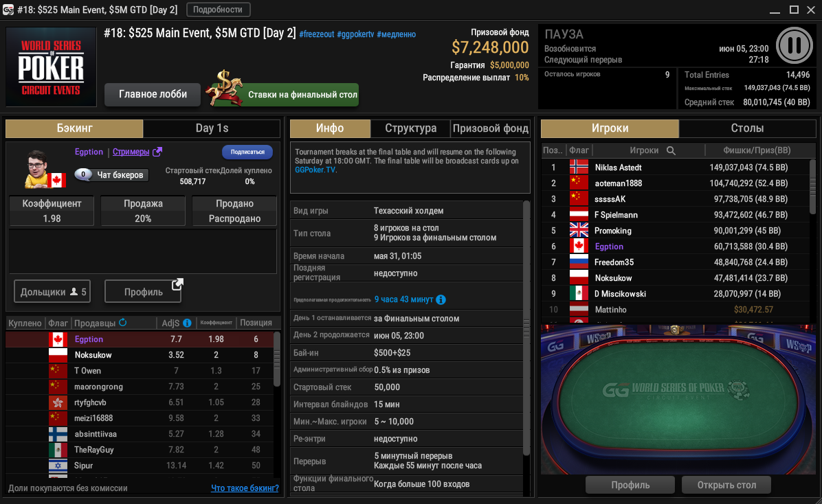Click search magnifier in Игроки header

click(671, 150)
